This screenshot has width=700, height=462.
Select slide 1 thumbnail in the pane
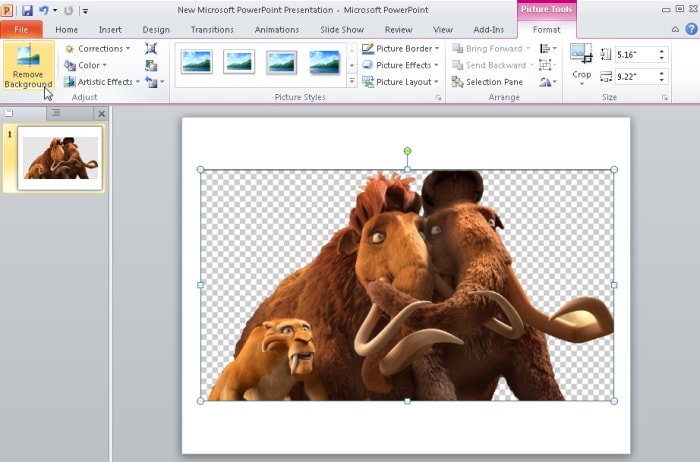[x=60, y=158]
